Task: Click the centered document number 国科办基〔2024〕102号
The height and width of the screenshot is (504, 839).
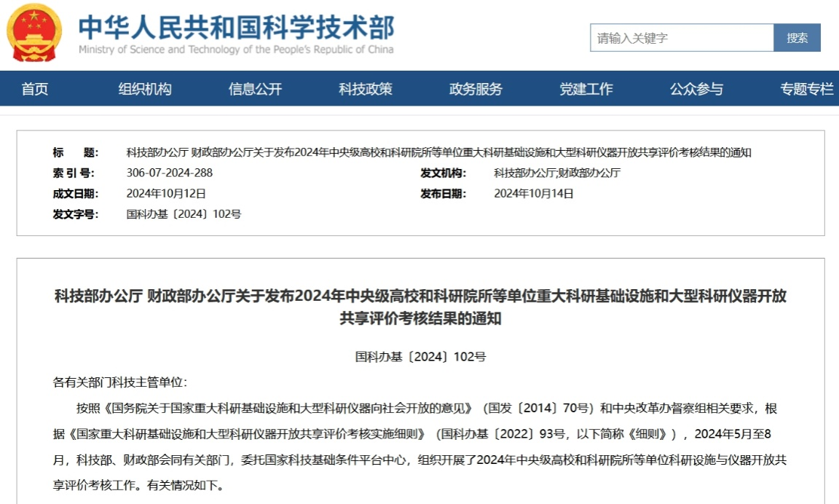Action: pos(420,357)
